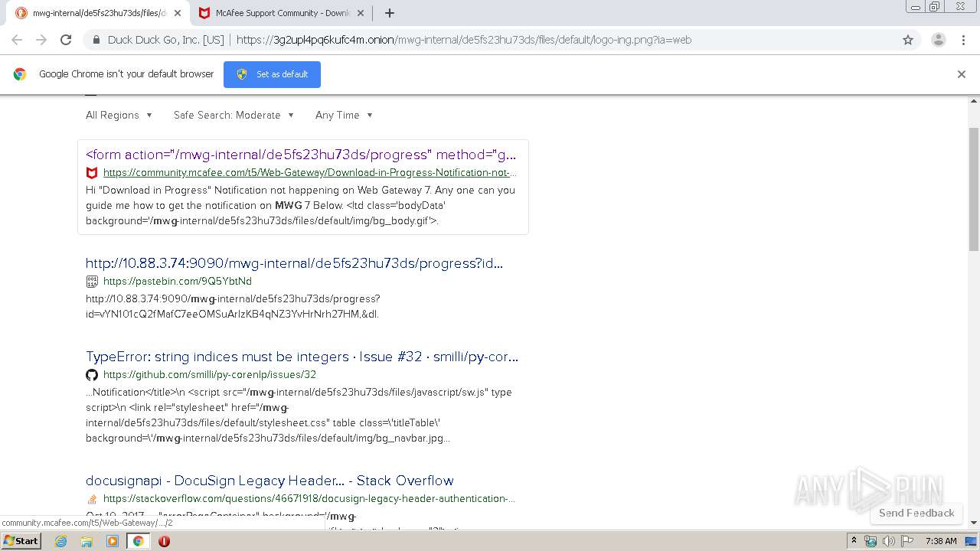
Task: Open File Explorer from the taskbar
Action: [87, 541]
